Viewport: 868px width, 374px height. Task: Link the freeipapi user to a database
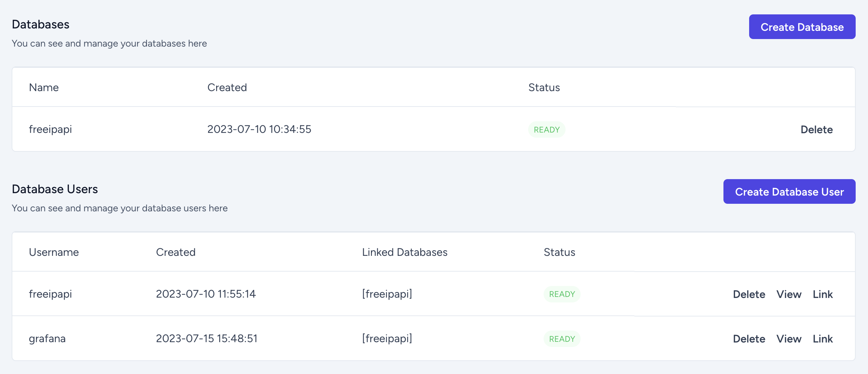click(823, 294)
